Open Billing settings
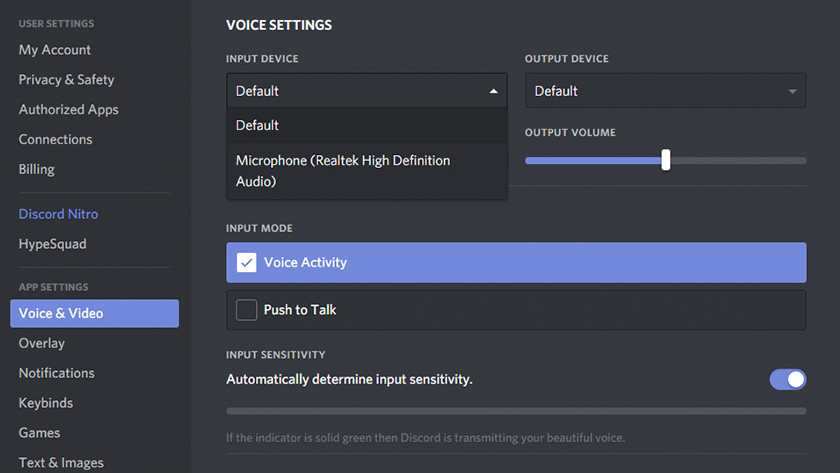 (x=37, y=170)
